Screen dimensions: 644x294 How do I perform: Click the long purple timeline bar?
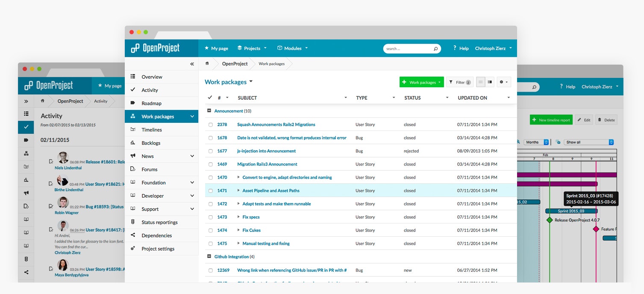567,175
